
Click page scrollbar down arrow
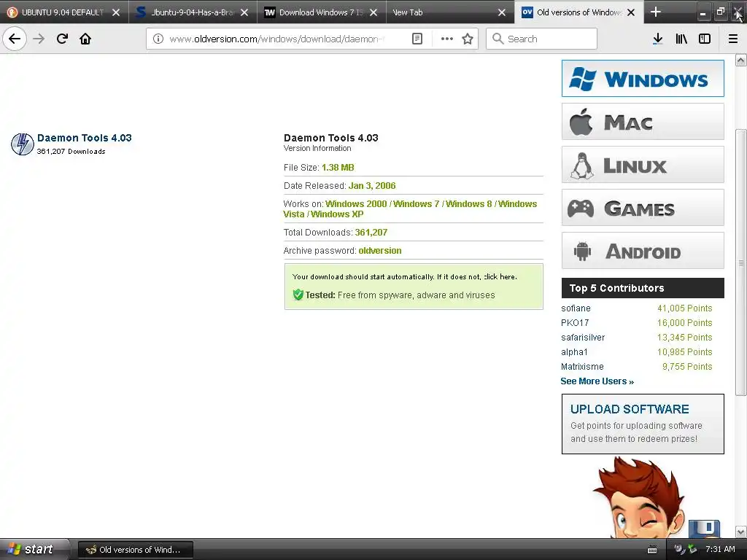(x=740, y=532)
